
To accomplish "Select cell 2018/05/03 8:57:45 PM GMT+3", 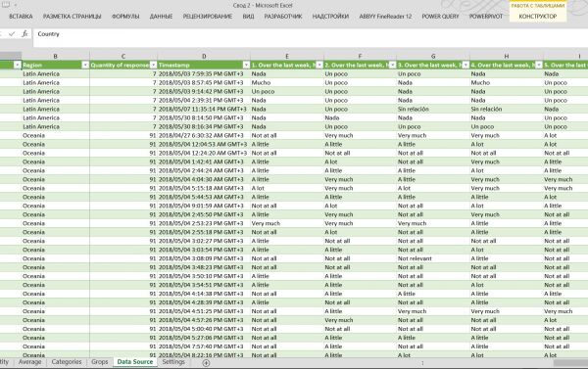I will (204, 83).
